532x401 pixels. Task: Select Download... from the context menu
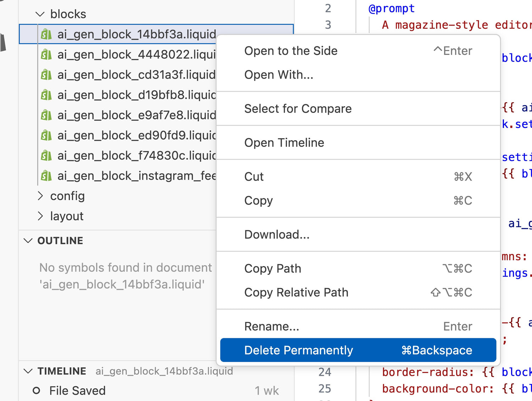(277, 235)
